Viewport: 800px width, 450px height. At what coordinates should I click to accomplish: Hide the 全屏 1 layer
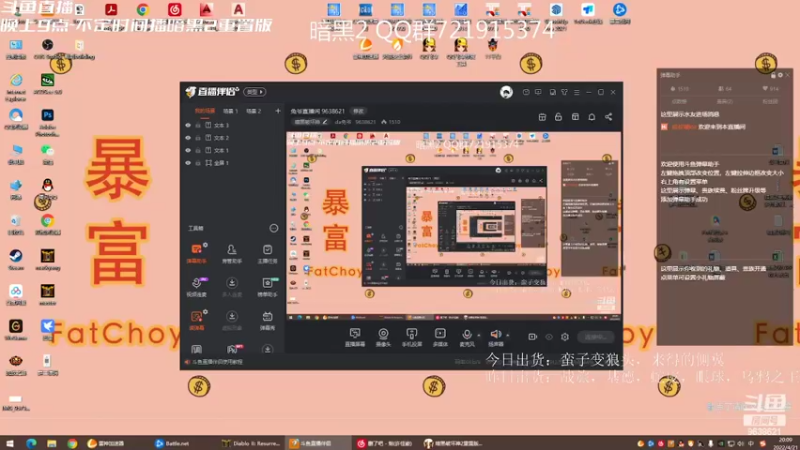(188, 163)
